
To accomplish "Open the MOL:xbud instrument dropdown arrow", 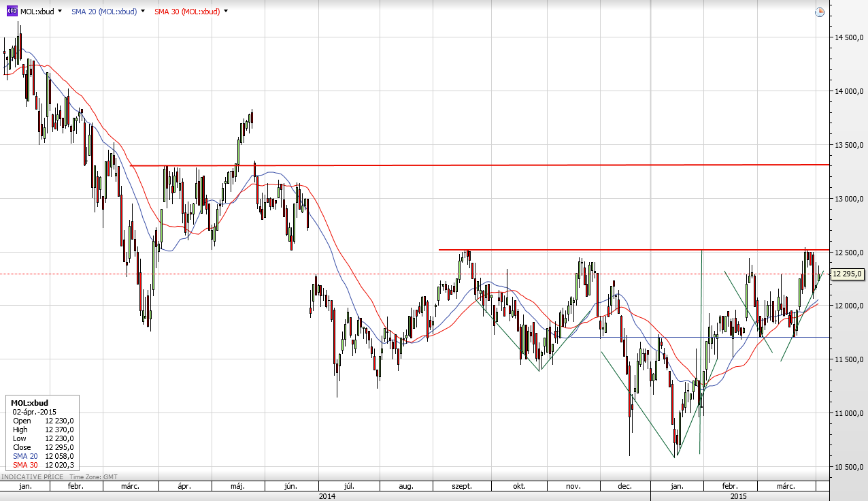I will coord(60,12).
